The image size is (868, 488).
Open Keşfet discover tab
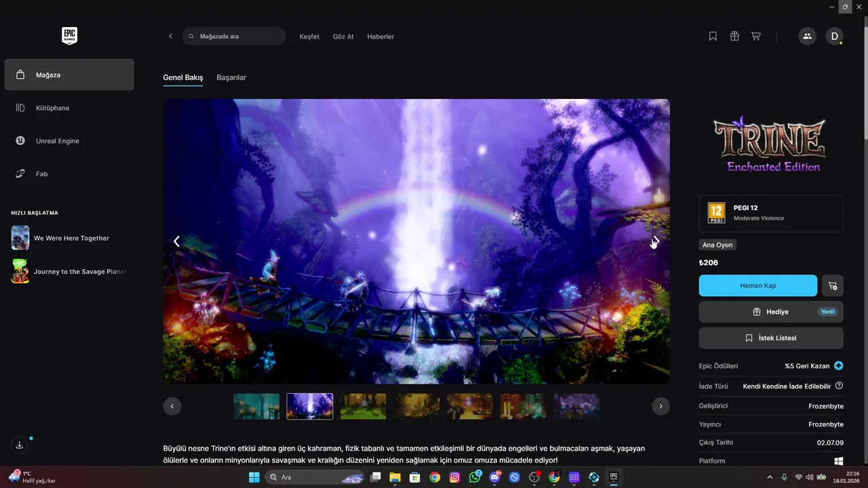click(309, 37)
